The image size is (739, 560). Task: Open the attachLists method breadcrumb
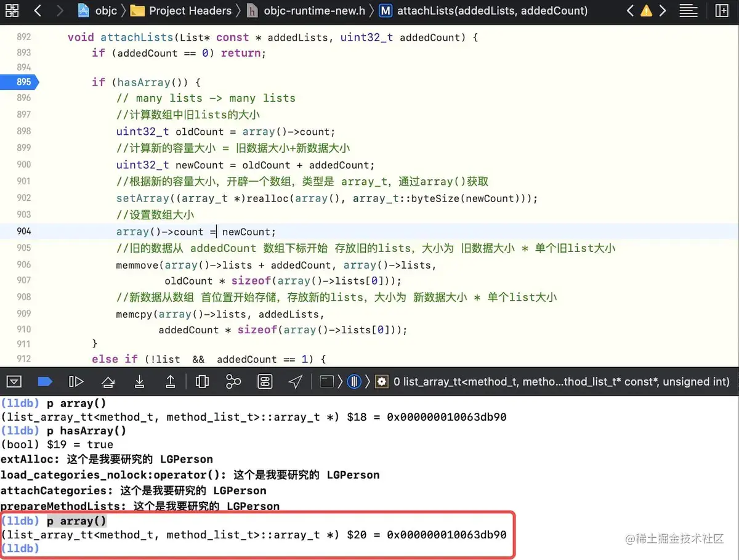tap(483, 10)
